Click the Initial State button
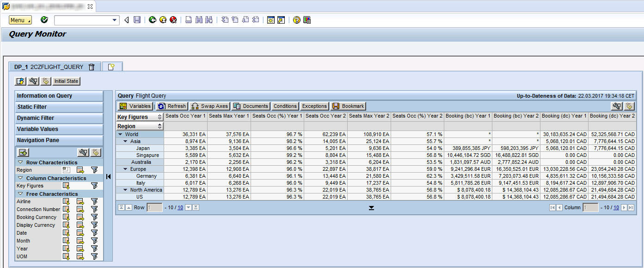644x268 pixels. coord(66,81)
